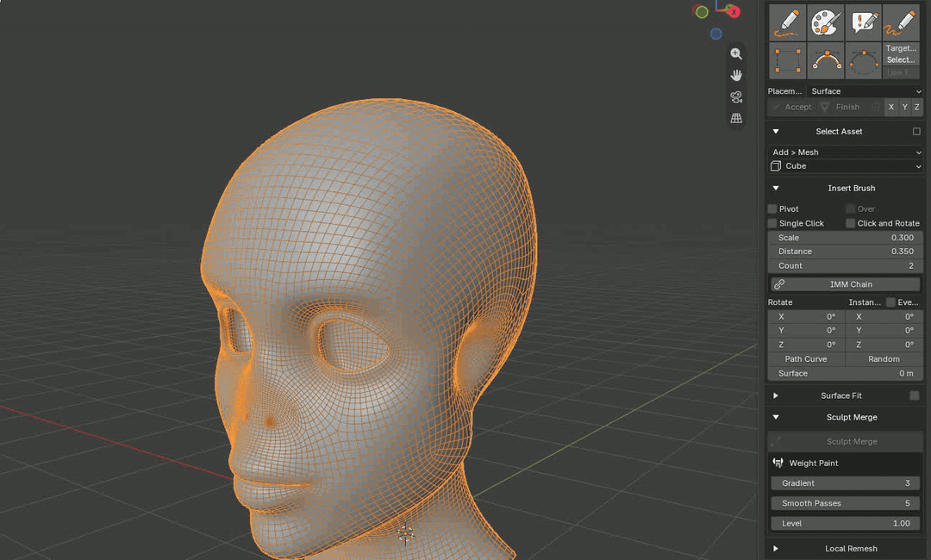Click the Instan... Z 0° field on right
Screen dimensions: 931x560
coord(884,345)
